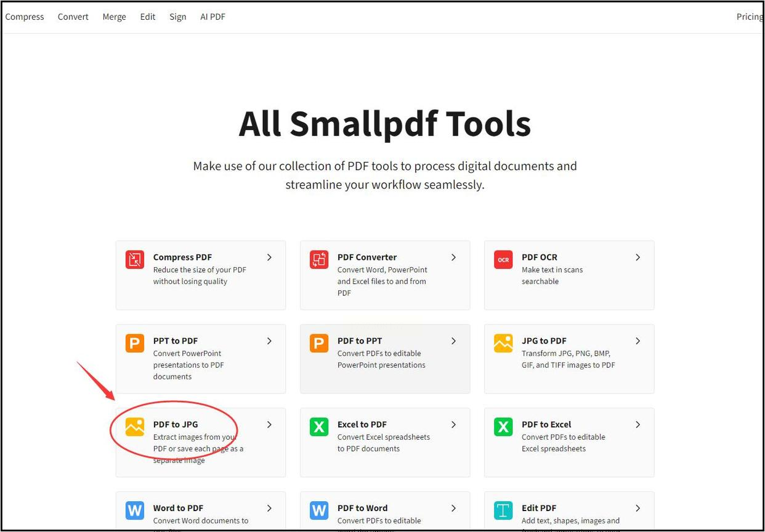
Task: Click the green Excel to PDF icon
Action: pos(319,427)
